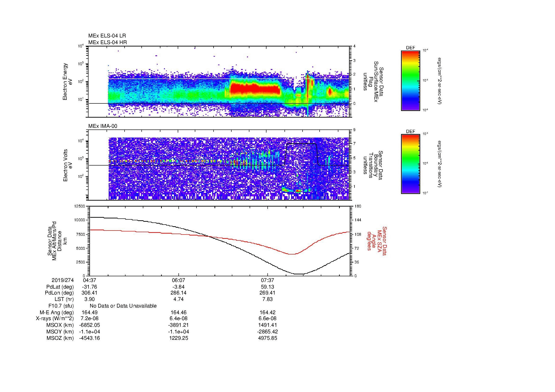Click the X-rays value '7.2e-08'
This screenshot has height=392, width=555.
click(x=89, y=319)
